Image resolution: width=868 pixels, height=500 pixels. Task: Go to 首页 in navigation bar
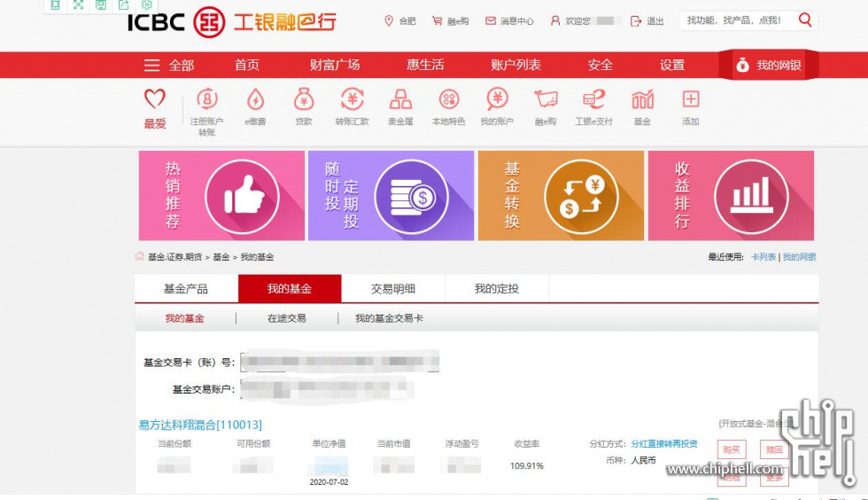[x=247, y=65]
